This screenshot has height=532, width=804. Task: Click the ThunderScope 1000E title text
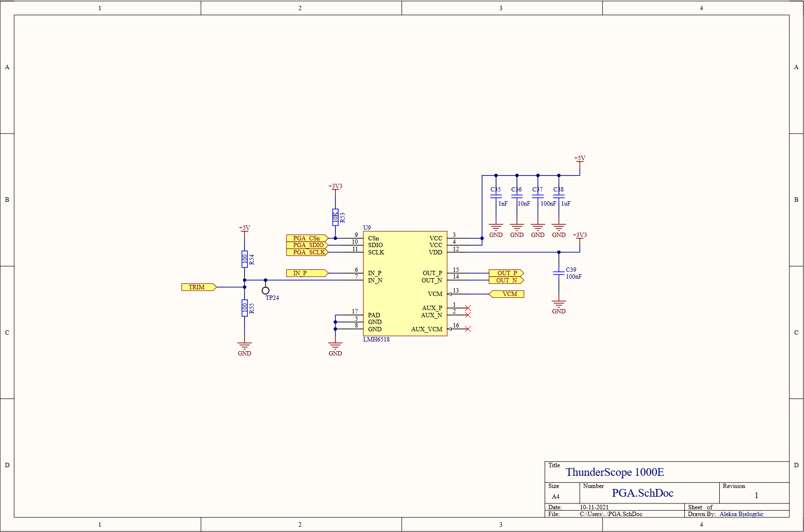pos(615,472)
